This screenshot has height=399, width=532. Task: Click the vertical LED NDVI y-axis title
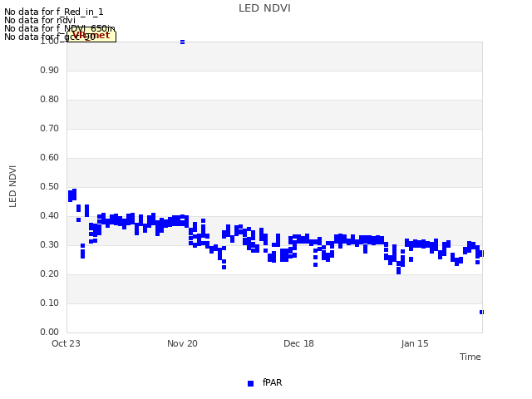pos(12,186)
